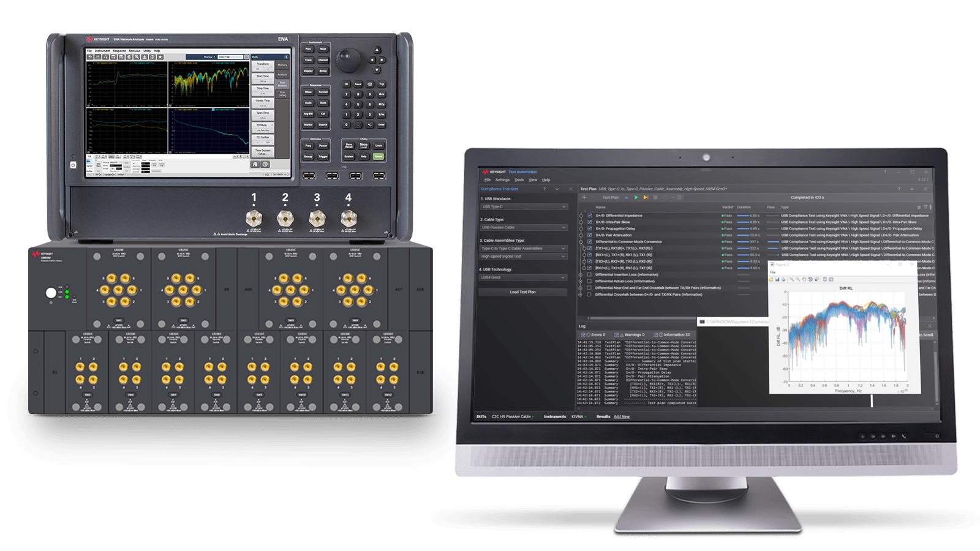Enable Differential Return Loss (Informative) step
Image resolution: width=980 pixels, height=551 pixels.
[590, 281]
